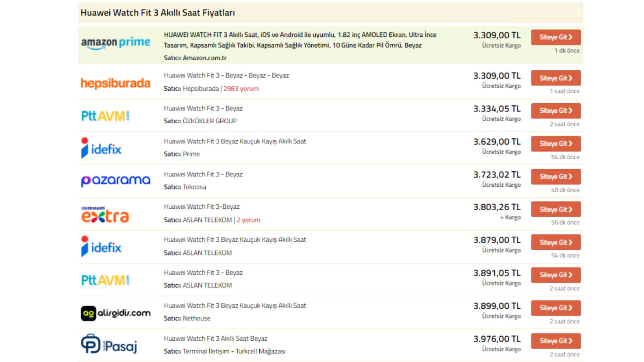
Task: Click the '40 dk önce' update time
Action: [x=565, y=190]
